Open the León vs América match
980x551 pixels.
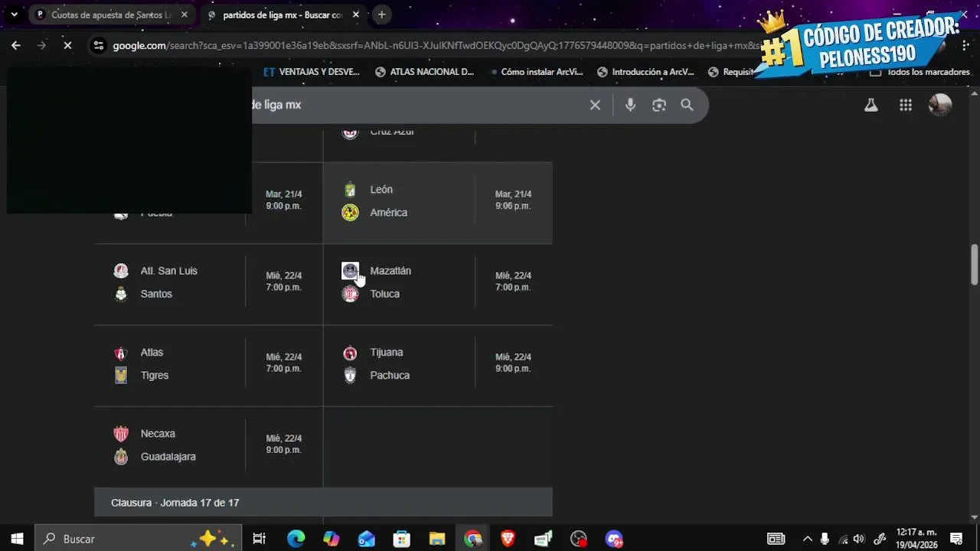click(x=437, y=203)
